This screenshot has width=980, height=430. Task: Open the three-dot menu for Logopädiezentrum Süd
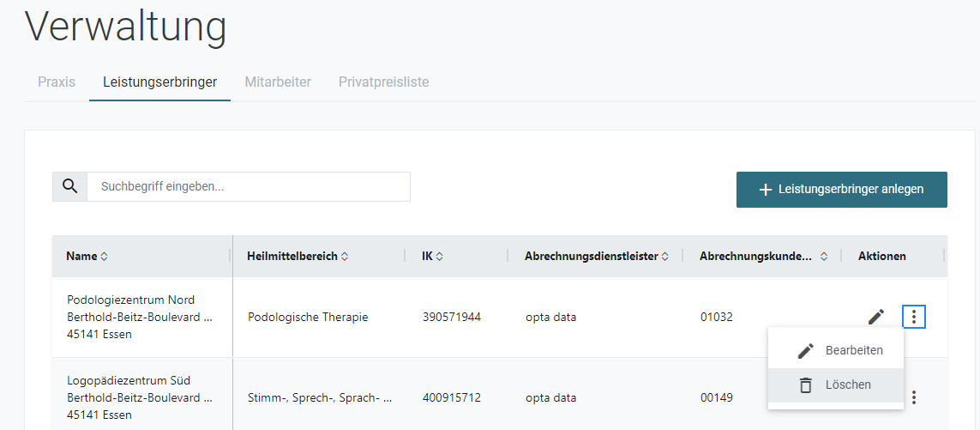(914, 397)
